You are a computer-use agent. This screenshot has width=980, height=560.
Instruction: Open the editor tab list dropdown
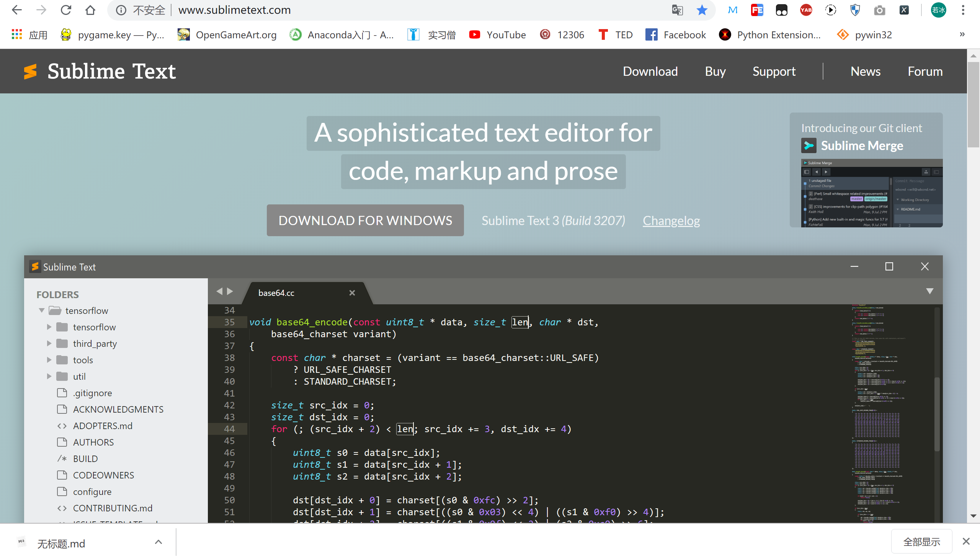click(929, 291)
